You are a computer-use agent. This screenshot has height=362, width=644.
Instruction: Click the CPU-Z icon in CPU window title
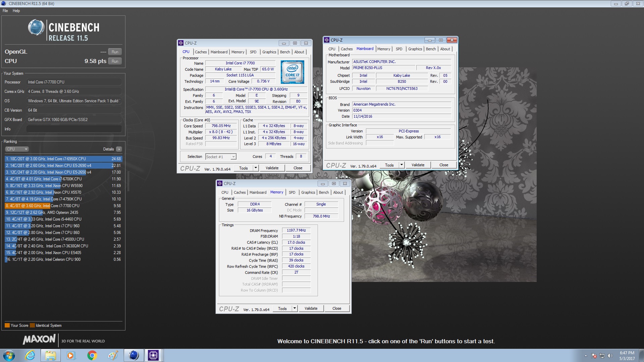coord(181,43)
